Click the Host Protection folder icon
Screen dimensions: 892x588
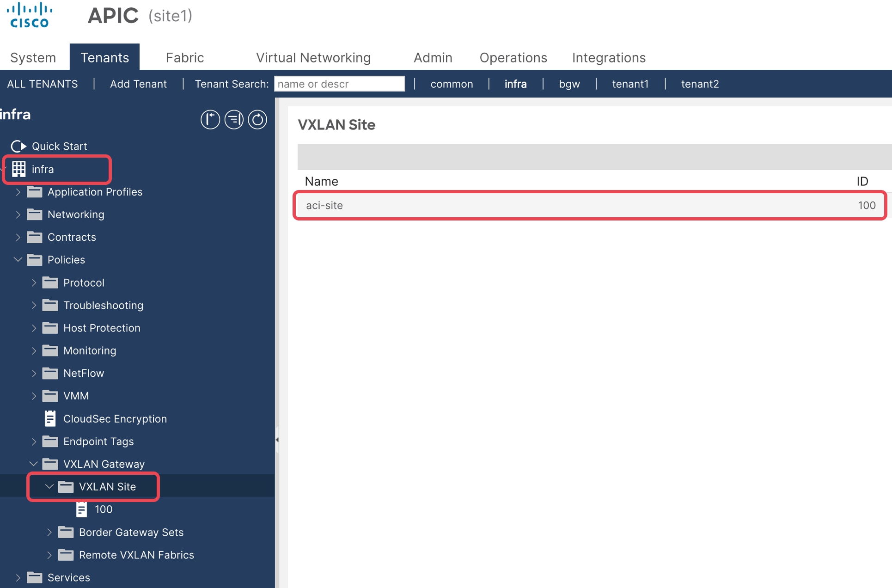click(x=50, y=328)
